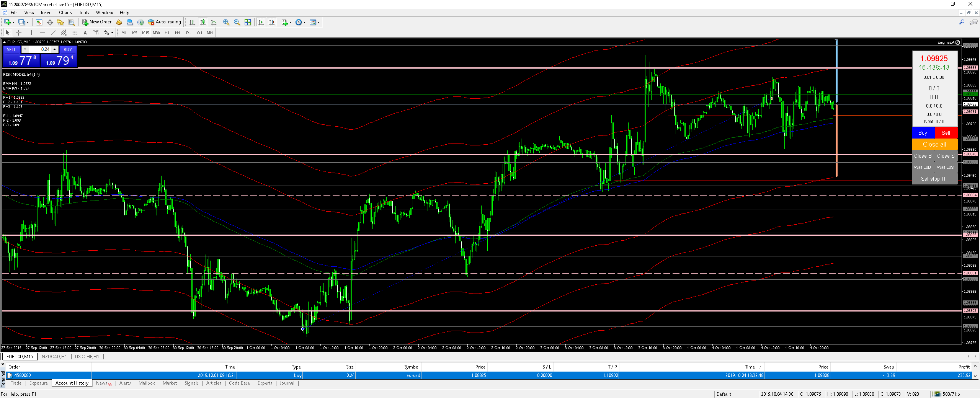Screen dimensions: 980x398
Task: Toggle chart auto scroll
Action: (x=261, y=22)
